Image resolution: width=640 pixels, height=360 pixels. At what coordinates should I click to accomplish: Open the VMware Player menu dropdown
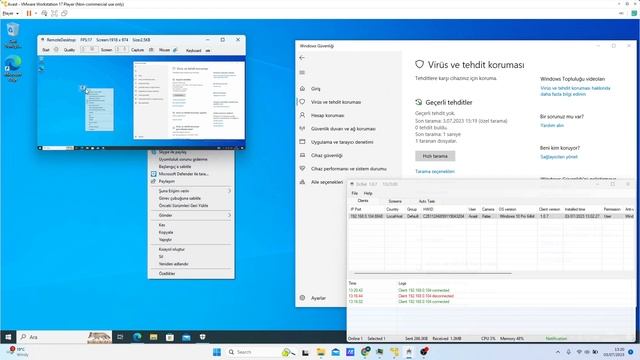coord(11,13)
